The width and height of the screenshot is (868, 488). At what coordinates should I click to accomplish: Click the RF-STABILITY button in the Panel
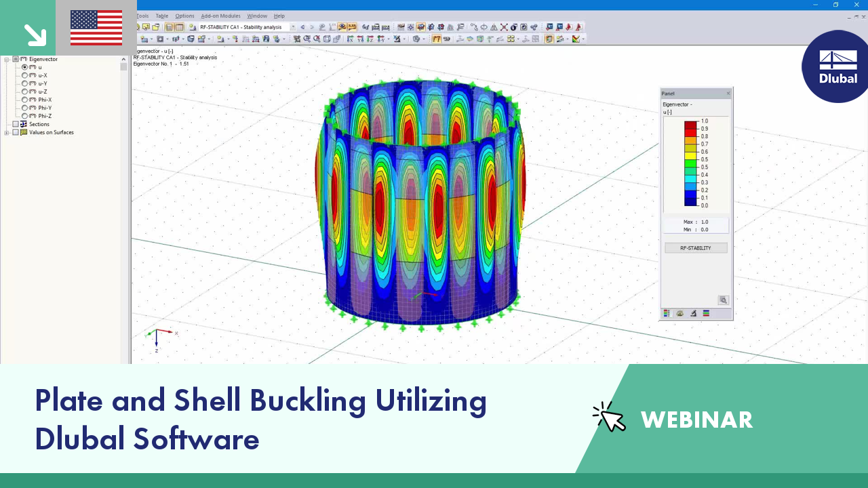[696, 247]
